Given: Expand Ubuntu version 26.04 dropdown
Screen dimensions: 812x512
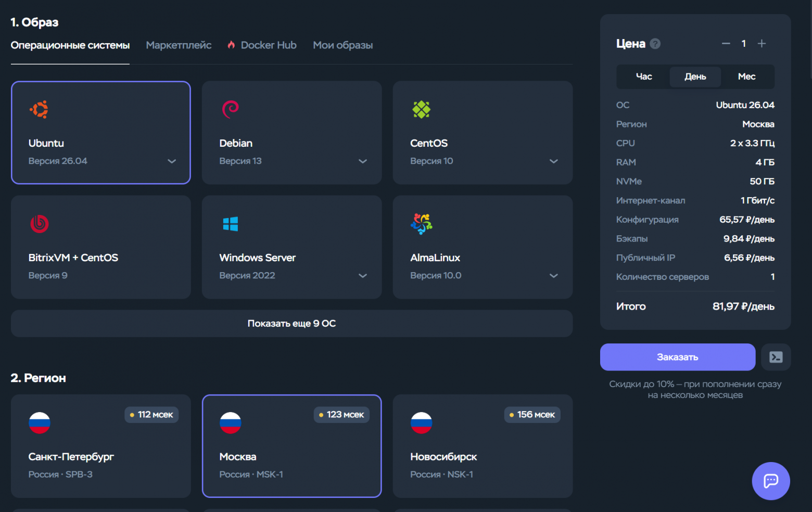Looking at the screenshot, I should tap(172, 161).
